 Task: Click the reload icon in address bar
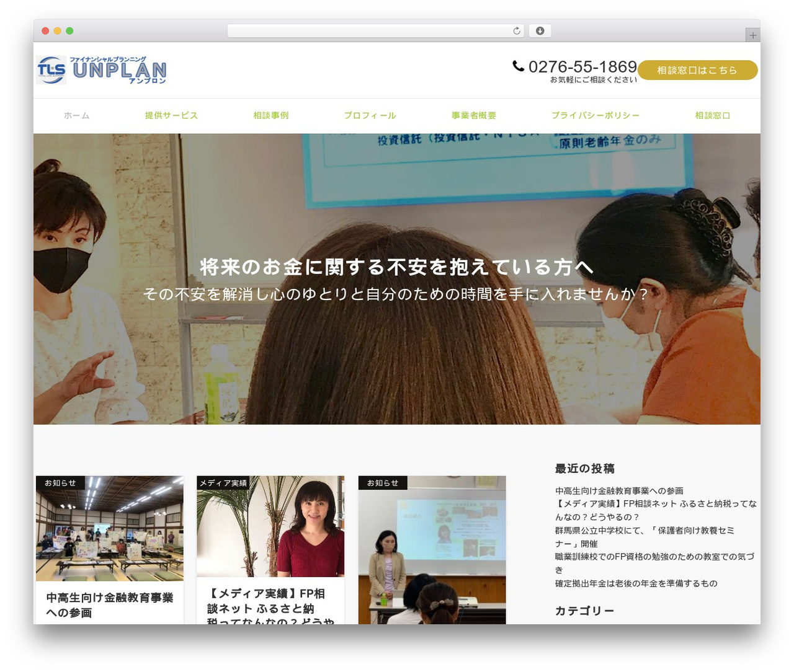516,31
